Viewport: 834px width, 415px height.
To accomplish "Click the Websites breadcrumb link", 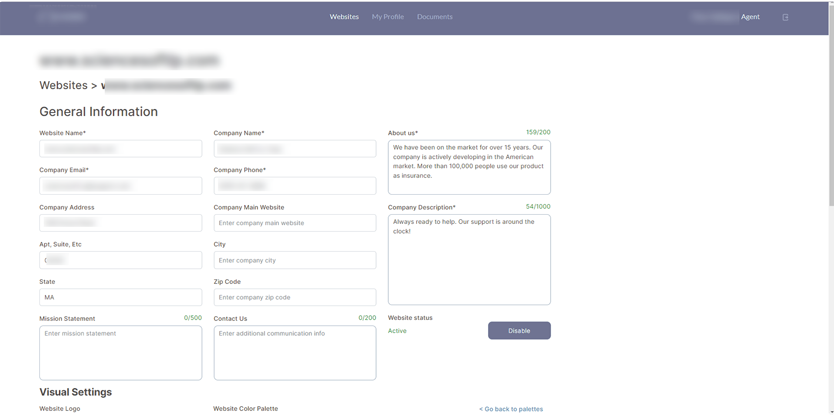I will (x=63, y=86).
